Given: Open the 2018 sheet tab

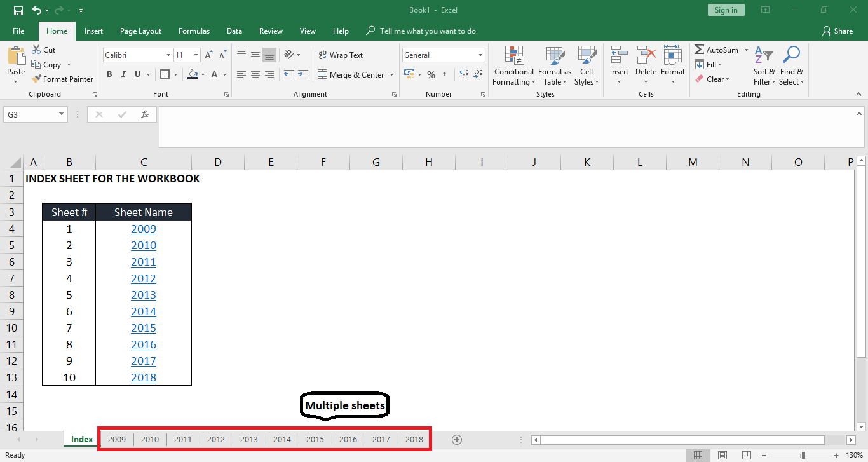Looking at the screenshot, I should coord(414,439).
